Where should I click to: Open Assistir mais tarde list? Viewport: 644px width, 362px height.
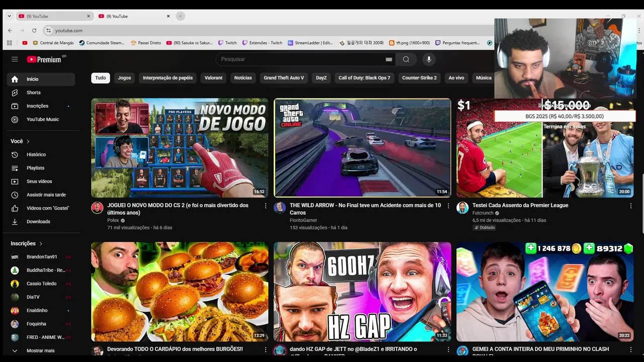tap(41, 195)
